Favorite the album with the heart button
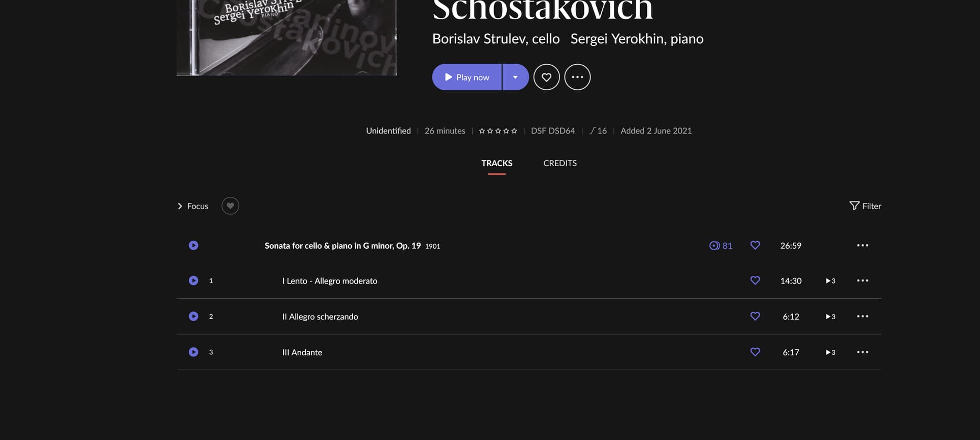Viewport: 980px width, 440px height. coord(547,77)
